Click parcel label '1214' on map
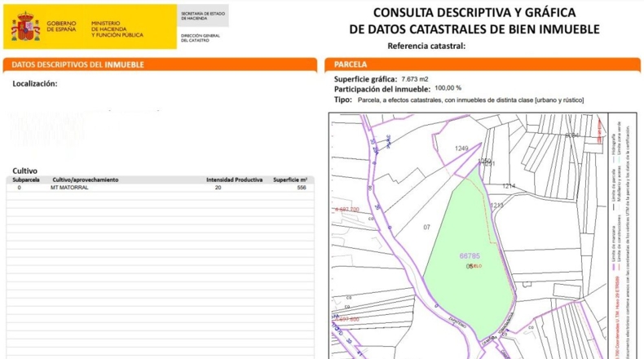 point(509,186)
